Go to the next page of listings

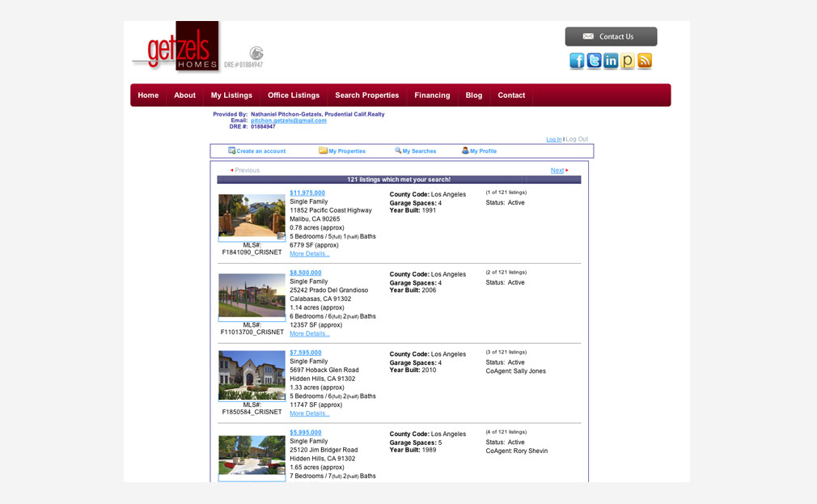(x=557, y=170)
